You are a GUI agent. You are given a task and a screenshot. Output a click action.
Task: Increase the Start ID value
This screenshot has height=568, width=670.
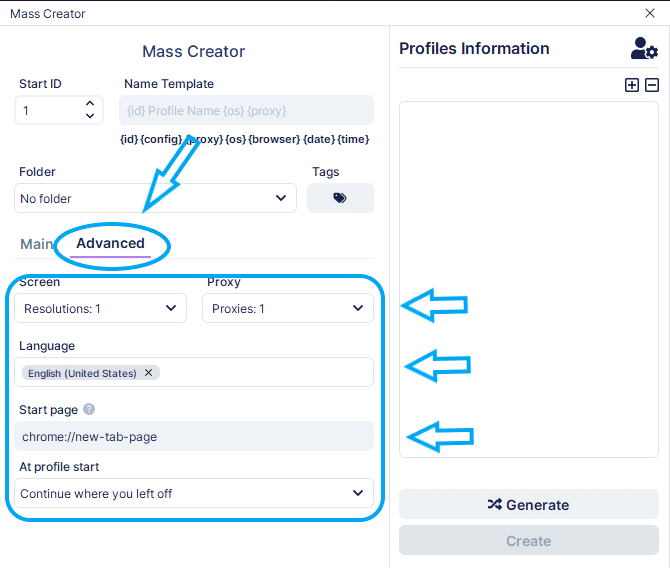tap(90, 104)
